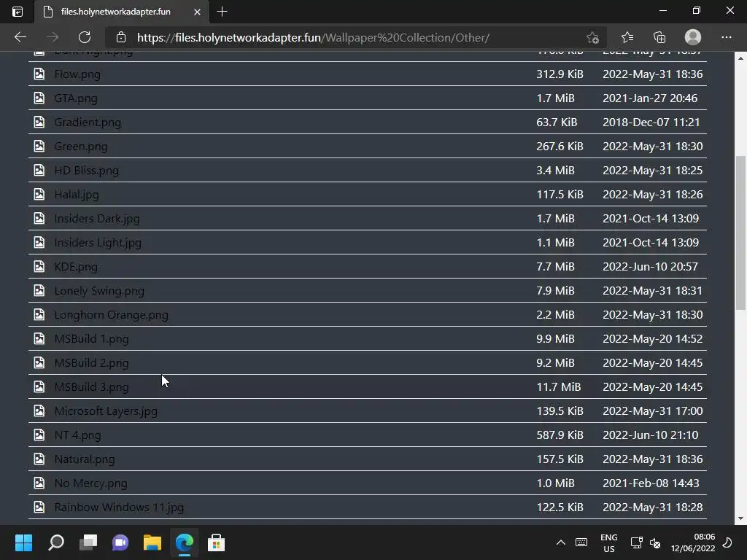Viewport: 747px width, 560px height.
Task: Click image icon beside Natural.png
Action: [x=39, y=459]
